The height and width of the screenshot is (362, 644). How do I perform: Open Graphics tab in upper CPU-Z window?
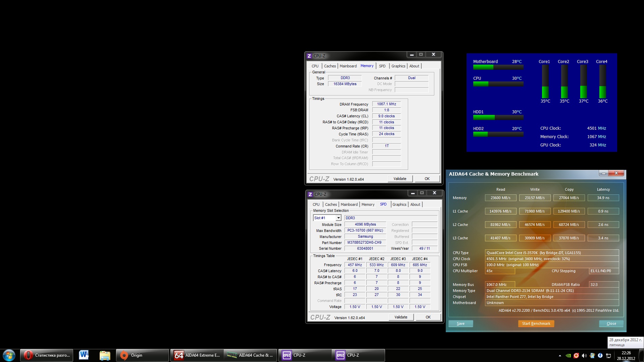(x=398, y=66)
